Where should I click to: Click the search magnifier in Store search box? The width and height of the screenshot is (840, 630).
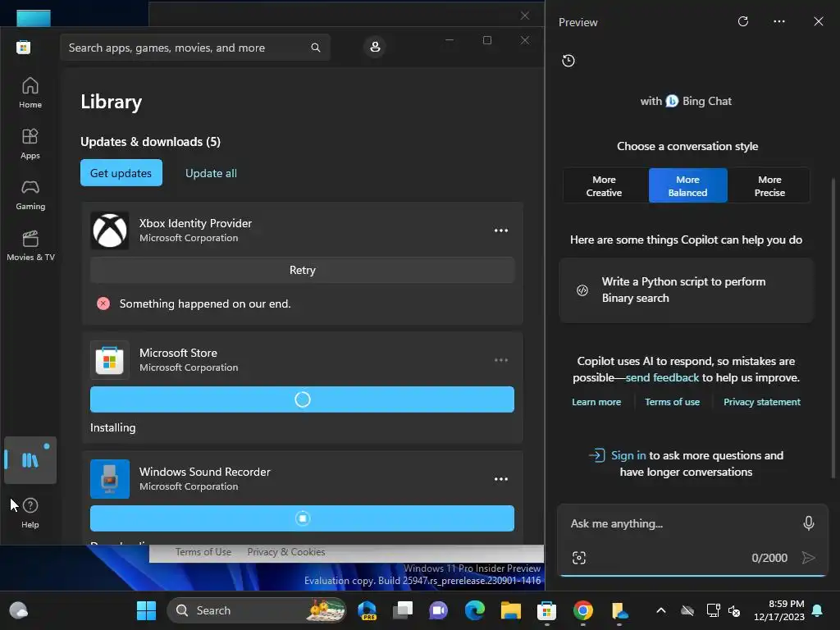316,48
